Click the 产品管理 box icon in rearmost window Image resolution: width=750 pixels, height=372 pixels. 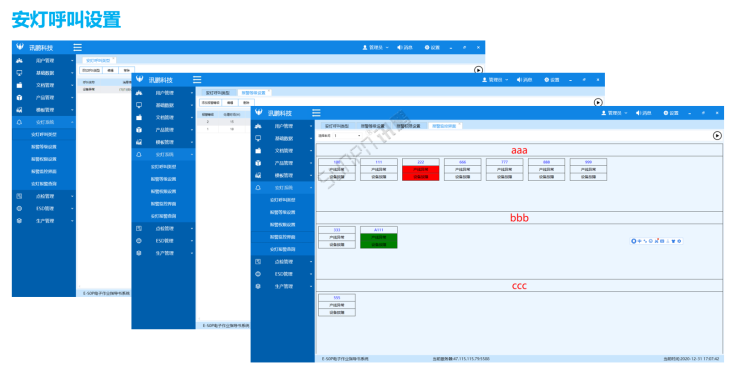(19, 98)
